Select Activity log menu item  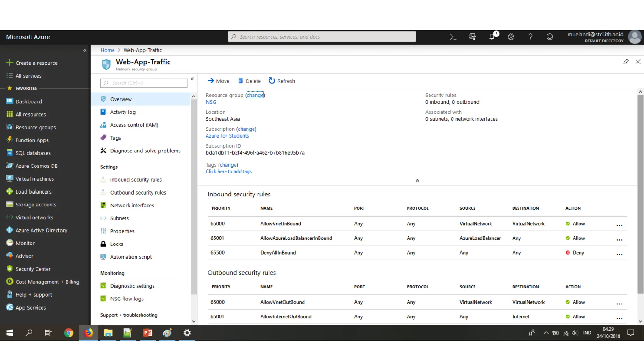(123, 112)
